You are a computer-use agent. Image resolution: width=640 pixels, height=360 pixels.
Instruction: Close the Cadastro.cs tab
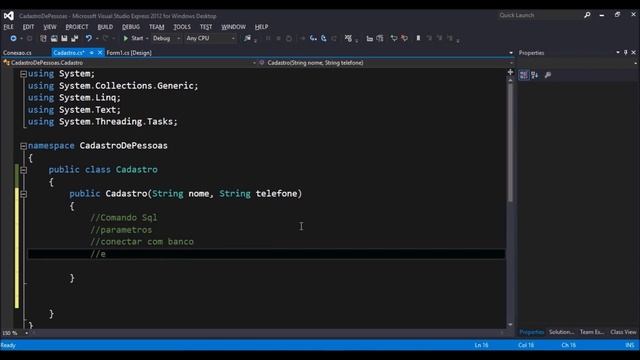coord(100,53)
